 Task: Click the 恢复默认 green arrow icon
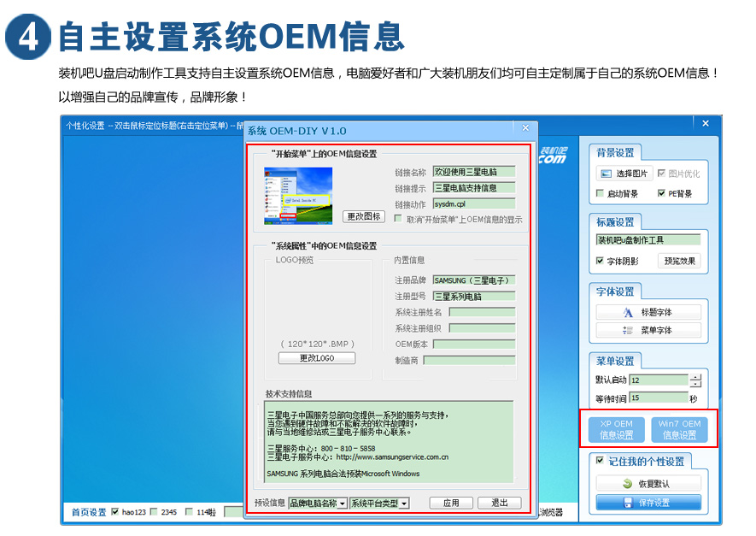click(627, 481)
